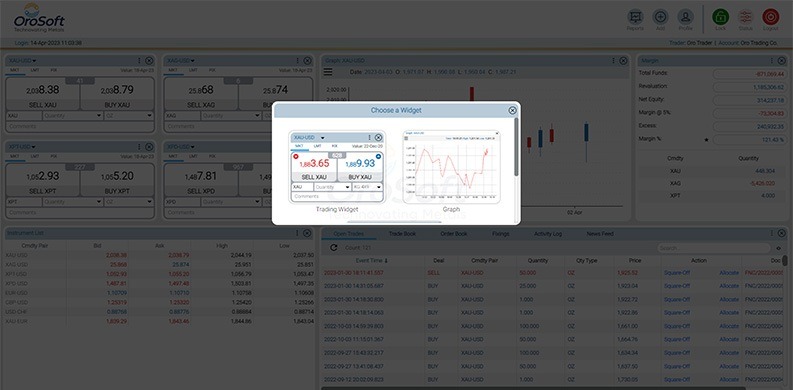Expand the XPT-USD pair dropdown
The image size is (793, 390).
coord(23,147)
